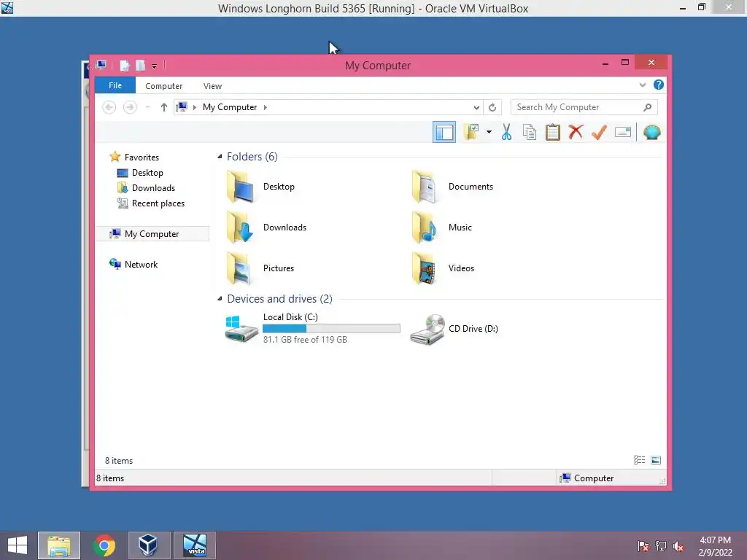Go up one level with Up arrow

coord(164,107)
